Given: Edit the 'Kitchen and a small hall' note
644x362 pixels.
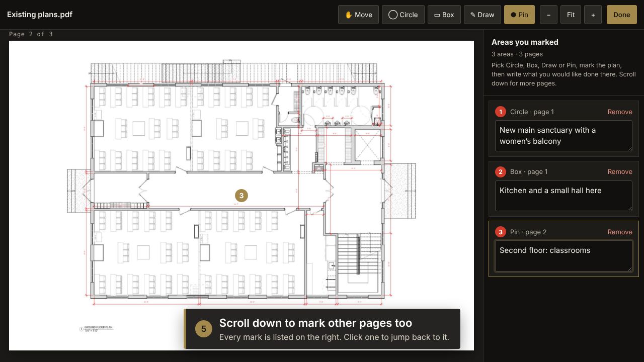Looking at the screenshot, I should [x=563, y=196].
